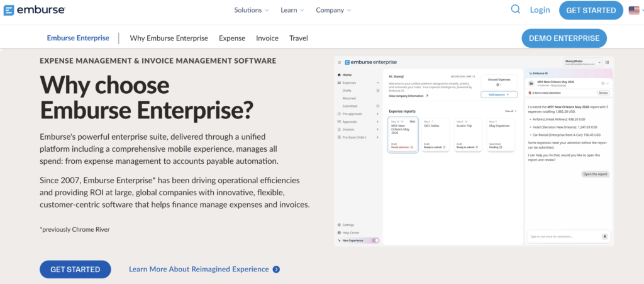
Task: Select Submitted in preview sidebar
Action: coord(350,106)
